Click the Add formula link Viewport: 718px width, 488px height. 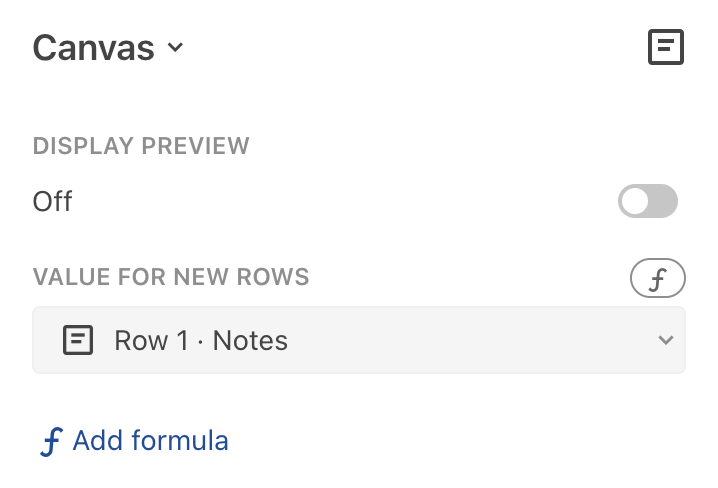click(x=150, y=441)
